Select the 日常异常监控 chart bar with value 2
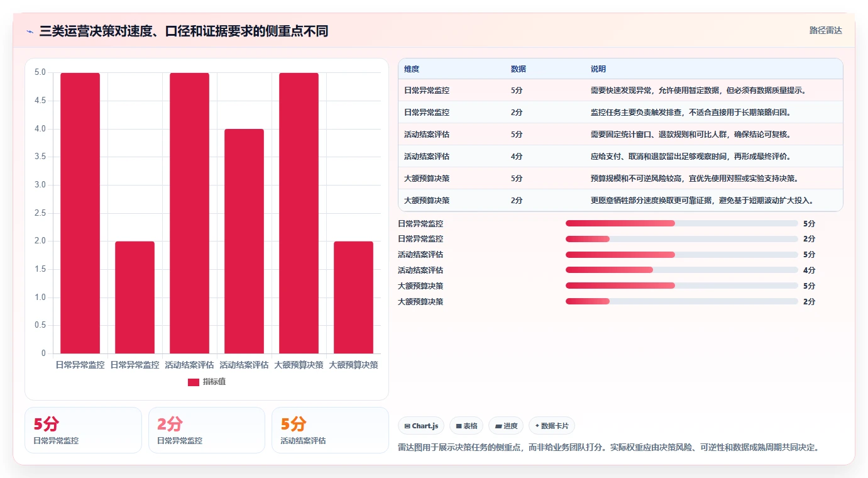The image size is (868, 478). pyautogui.click(x=135, y=297)
